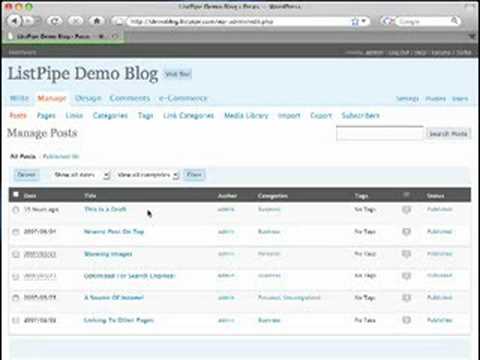Toggle the select-all checkbox in table header
480x360 pixels.
[x=16, y=195]
